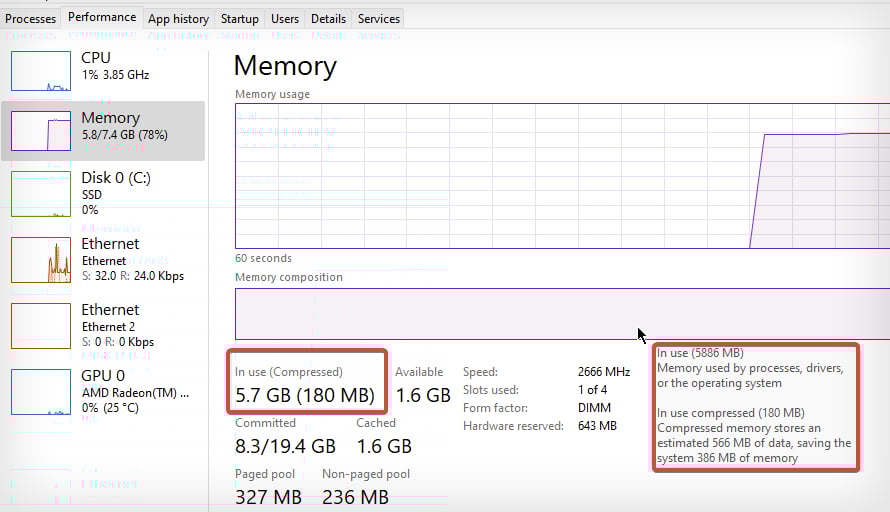Click the Memory mini graph thumbnail
The width and height of the screenshot is (890, 512).
point(41,131)
